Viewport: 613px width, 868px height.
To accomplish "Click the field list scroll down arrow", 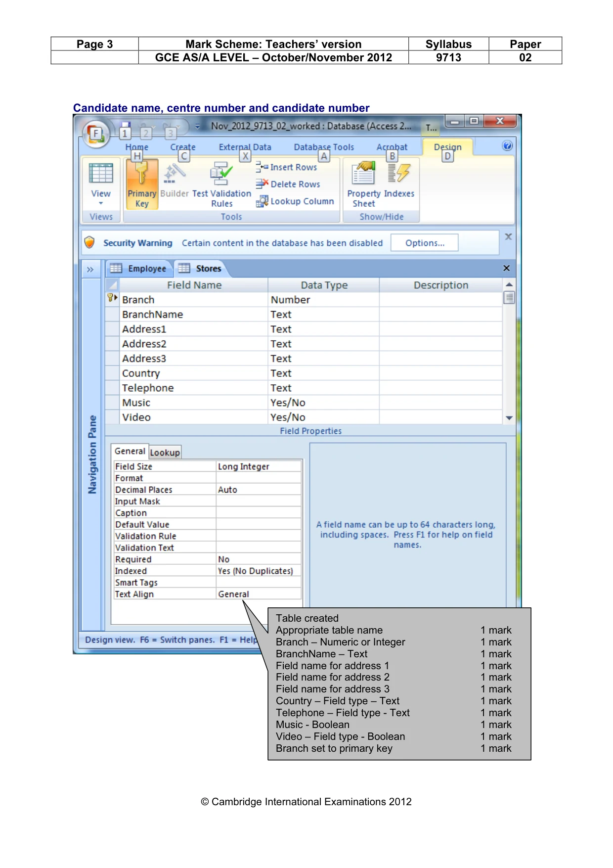I will [509, 418].
